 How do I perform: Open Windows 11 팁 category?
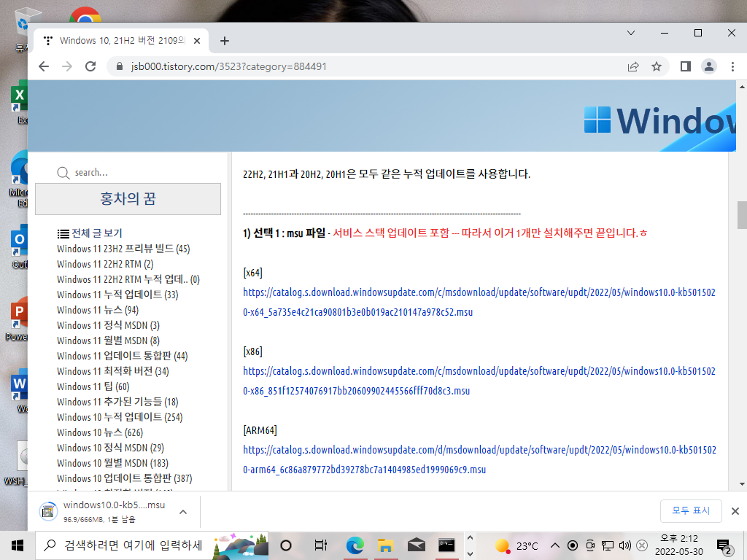click(93, 386)
